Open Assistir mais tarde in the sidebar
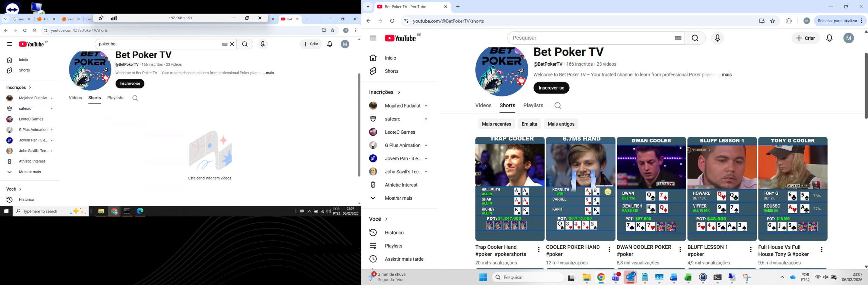This screenshot has height=285, width=868. tap(404, 259)
